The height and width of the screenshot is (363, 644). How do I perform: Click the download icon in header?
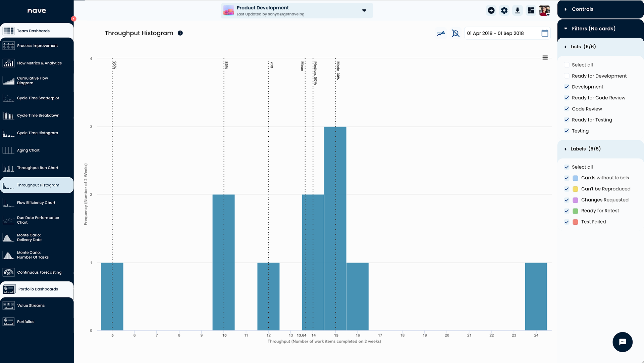[x=518, y=10]
